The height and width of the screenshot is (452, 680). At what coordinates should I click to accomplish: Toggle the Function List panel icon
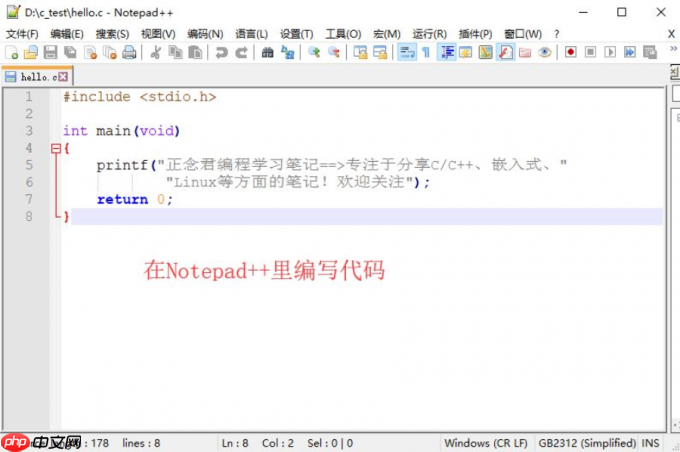506,52
